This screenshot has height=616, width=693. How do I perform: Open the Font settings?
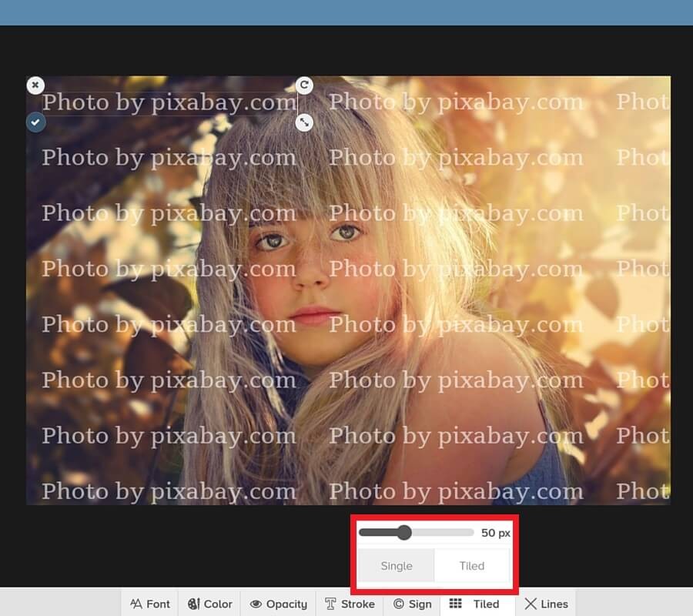click(150, 604)
